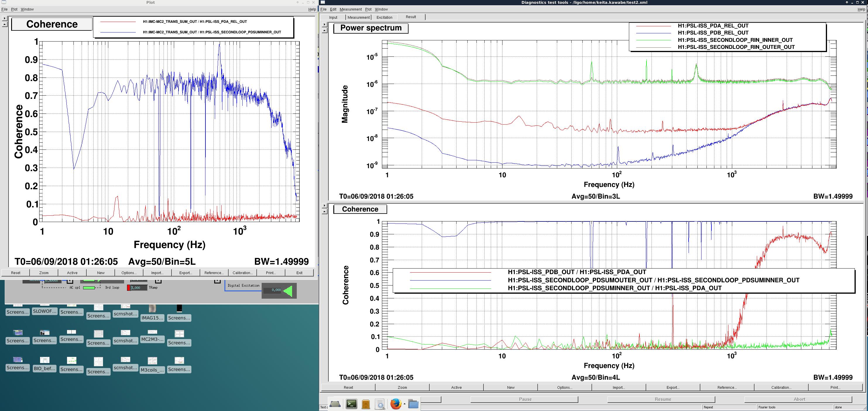Click the document search magnifier icon
Image resolution: width=868 pixels, height=411 pixels.
380,404
